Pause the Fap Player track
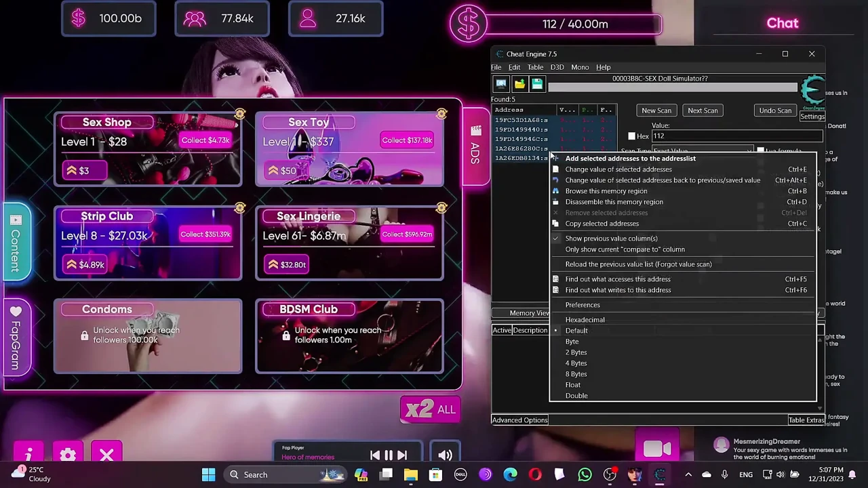Viewport: 868px width, 488px height. click(x=389, y=456)
